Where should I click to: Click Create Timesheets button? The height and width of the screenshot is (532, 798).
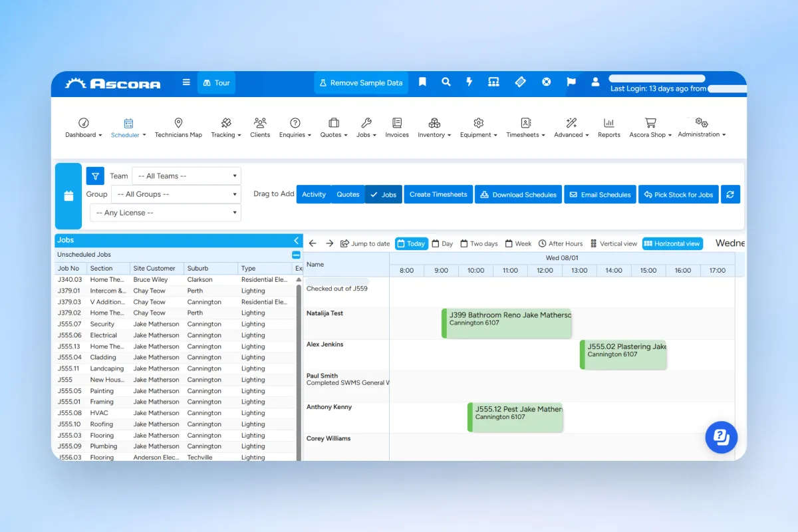point(438,194)
